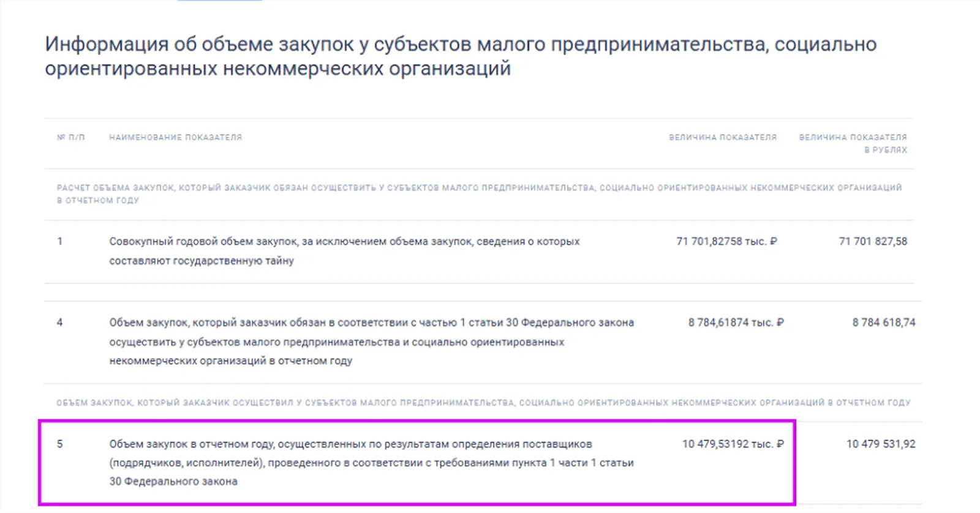Screen dimensions: 980x513
Task: Click the ₽ symbol in row 4
Action: click(780, 322)
